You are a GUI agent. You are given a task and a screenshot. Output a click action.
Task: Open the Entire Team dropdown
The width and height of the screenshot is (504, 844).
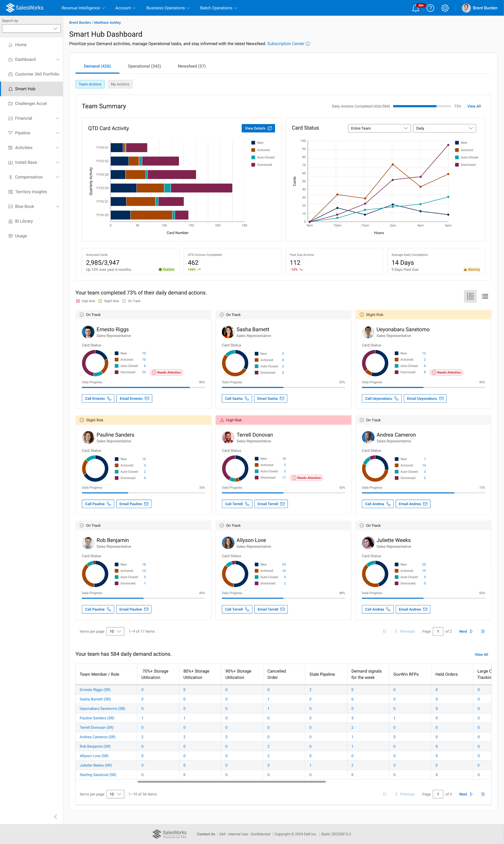[x=379, y=128]
